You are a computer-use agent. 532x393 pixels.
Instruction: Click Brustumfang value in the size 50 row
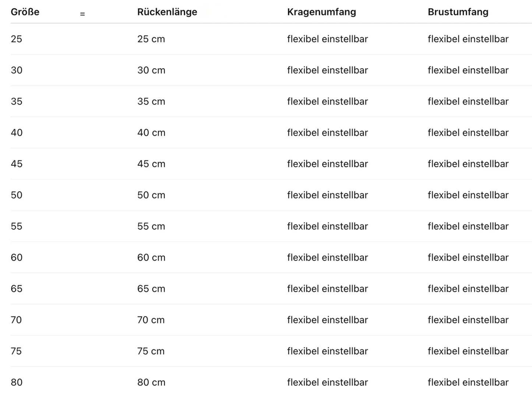tap(468, 195)
